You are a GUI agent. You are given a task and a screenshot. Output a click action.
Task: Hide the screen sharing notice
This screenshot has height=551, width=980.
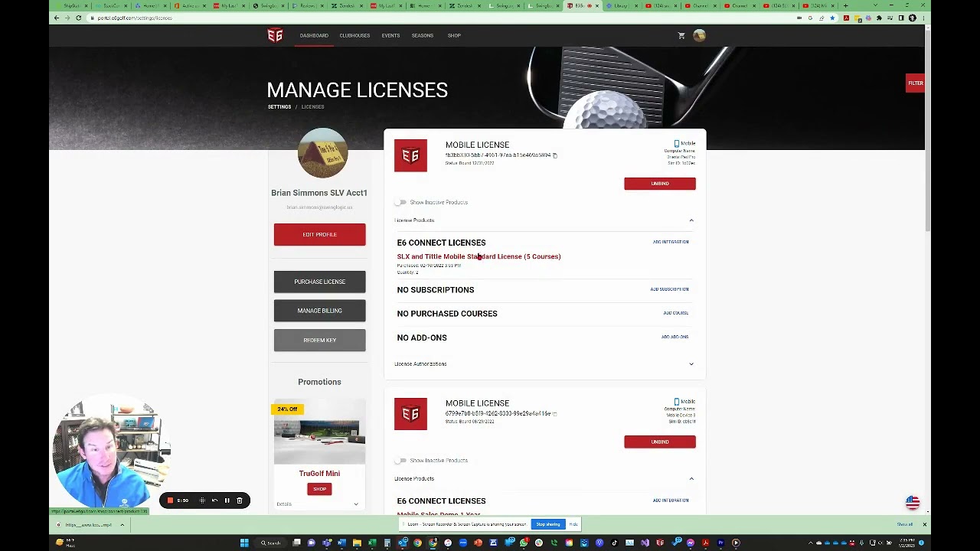(573, 524)
